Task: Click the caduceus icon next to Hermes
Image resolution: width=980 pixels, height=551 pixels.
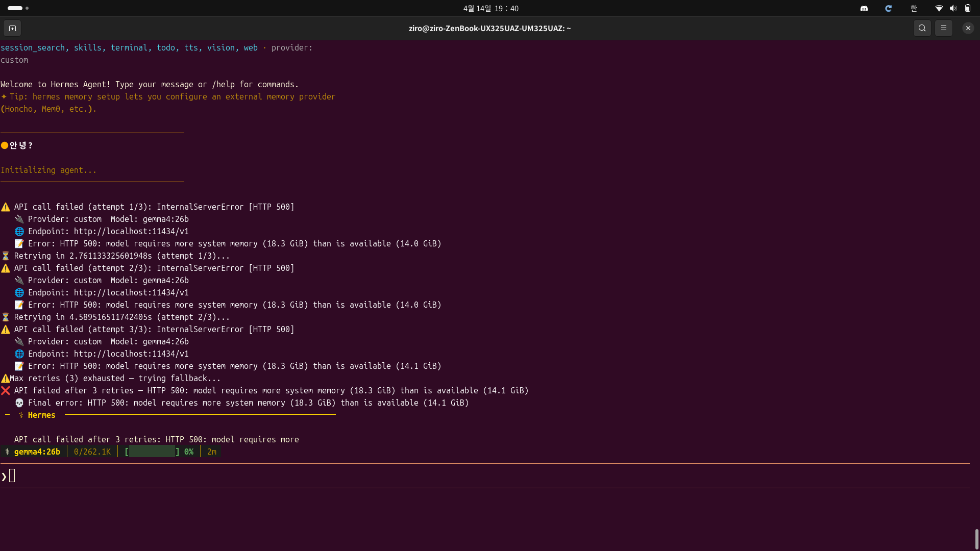Action: coord(21,415)
